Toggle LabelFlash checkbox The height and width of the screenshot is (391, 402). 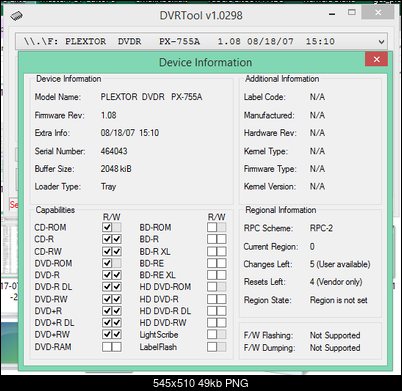click(x=212, y=347)
